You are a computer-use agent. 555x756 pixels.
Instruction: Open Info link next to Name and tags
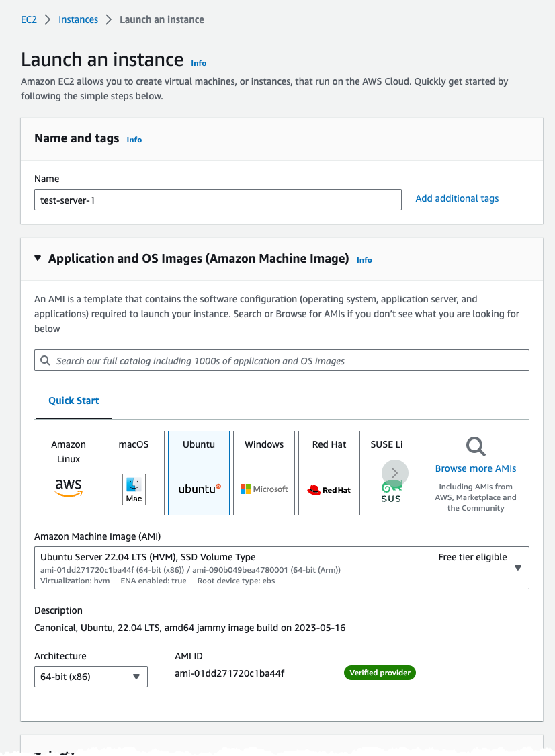pyautogui.click(x=134, y=140)
